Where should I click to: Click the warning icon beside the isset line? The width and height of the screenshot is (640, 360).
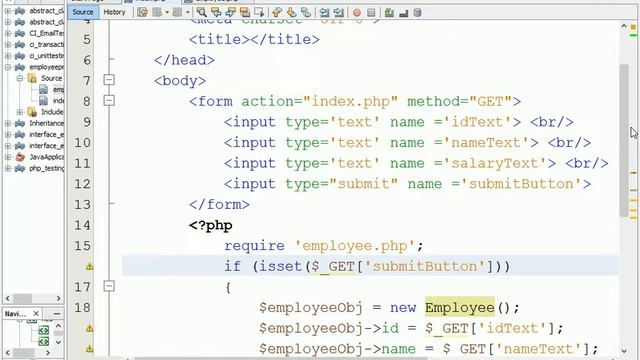[89, 267]
